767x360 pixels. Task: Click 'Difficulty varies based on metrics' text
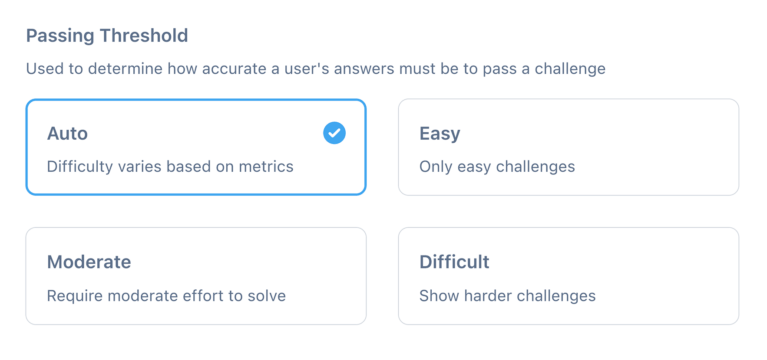click(x=170, y=167)
